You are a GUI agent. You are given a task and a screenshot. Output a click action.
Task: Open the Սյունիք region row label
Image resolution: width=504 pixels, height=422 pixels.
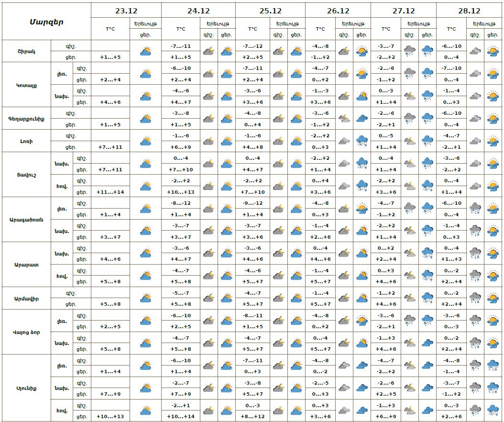pyautogui.click(x=26, y=388)
